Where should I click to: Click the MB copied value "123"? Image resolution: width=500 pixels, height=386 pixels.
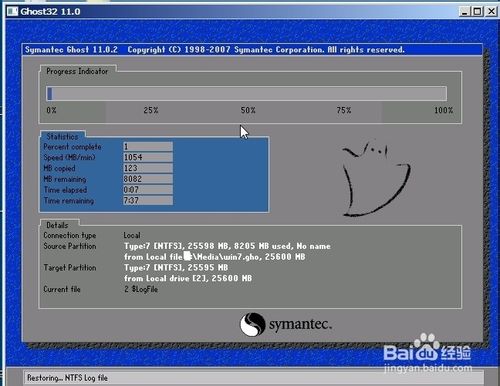(148, 168)
